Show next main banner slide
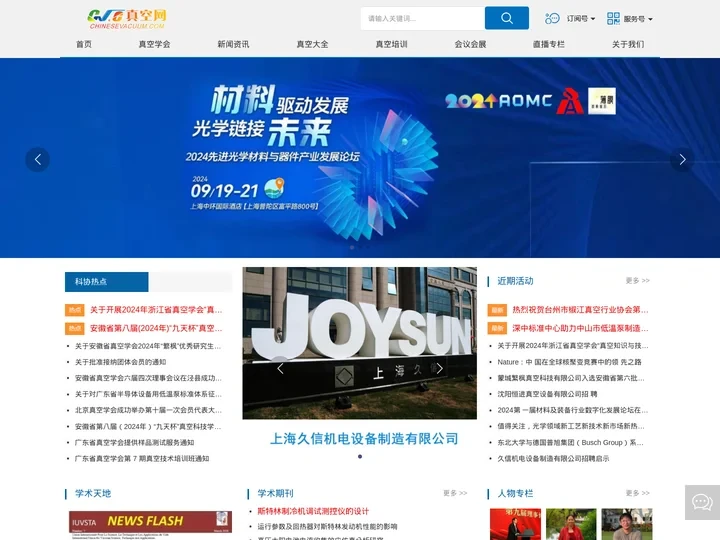 682,159
